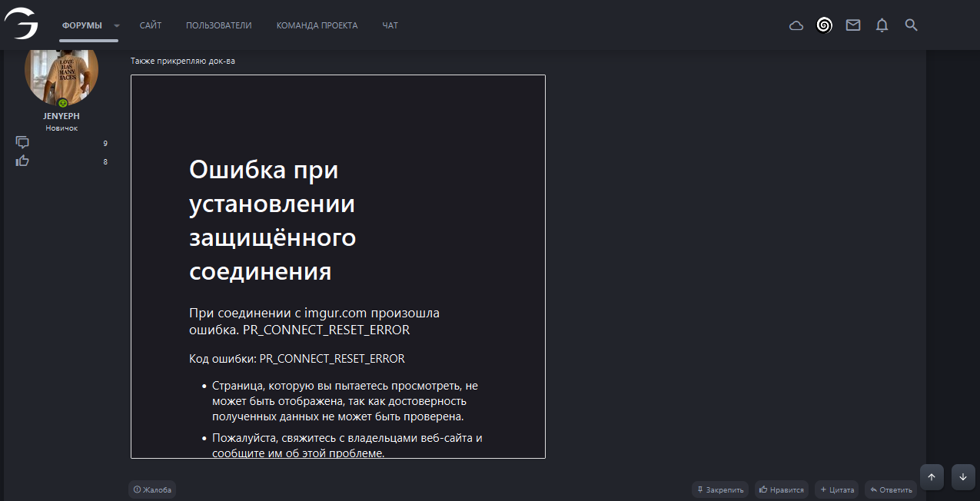The height and width of the screenshot is (501, 980).
Task: Open the cloud icon in header
Action: [796, 25]
